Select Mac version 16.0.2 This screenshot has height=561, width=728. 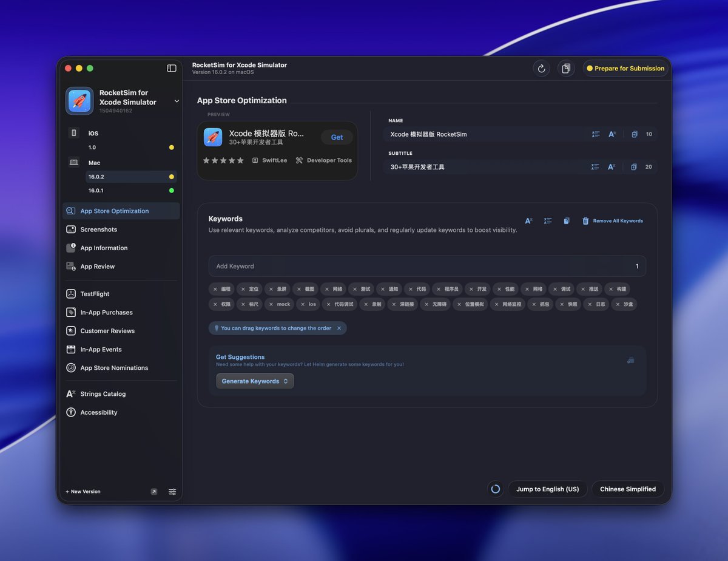[x=130, y=177]
